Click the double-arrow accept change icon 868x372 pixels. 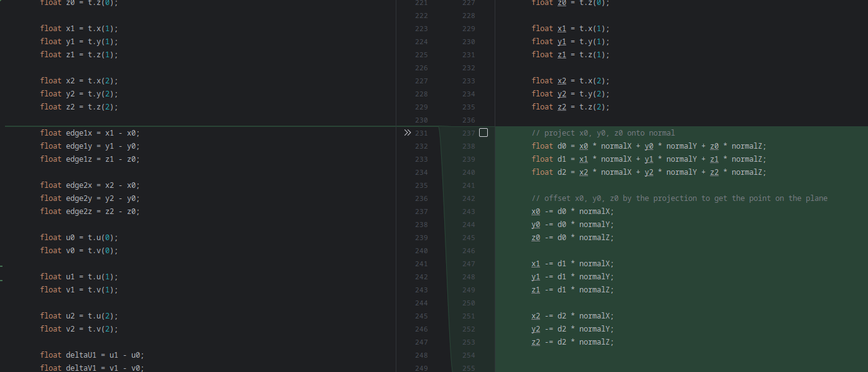tap(408, 133)
